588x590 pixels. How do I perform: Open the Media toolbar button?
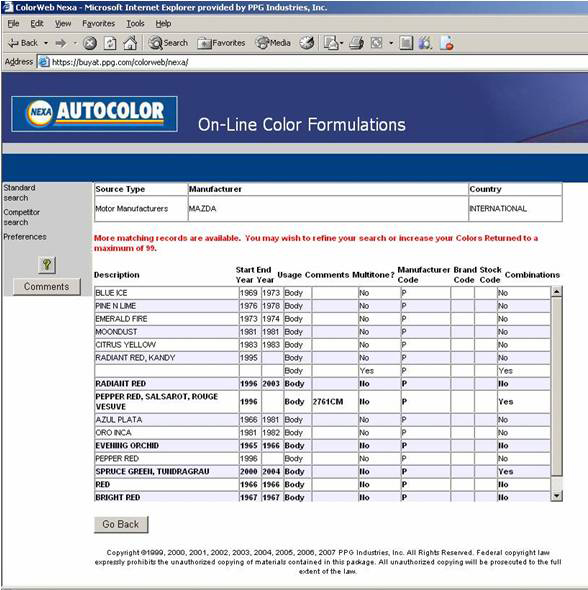tap(273, 43)
